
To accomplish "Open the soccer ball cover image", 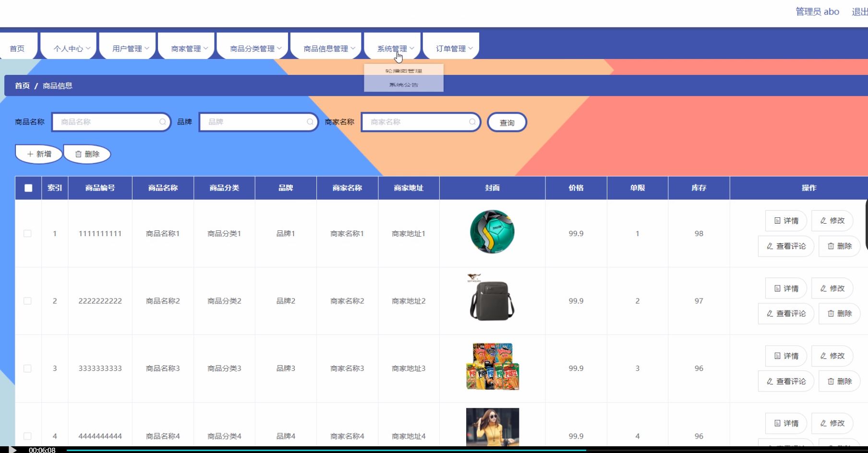I will pyautogui.click(x=492, y=232).
